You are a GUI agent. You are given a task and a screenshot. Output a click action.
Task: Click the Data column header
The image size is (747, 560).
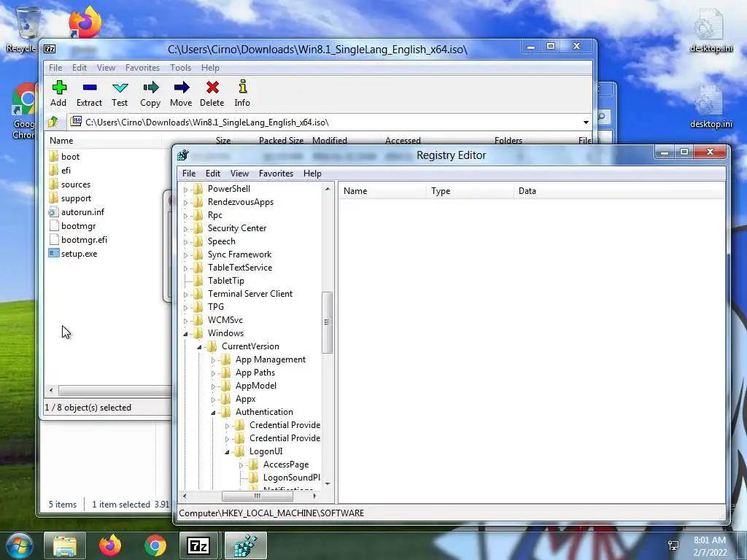pos(619,191)
